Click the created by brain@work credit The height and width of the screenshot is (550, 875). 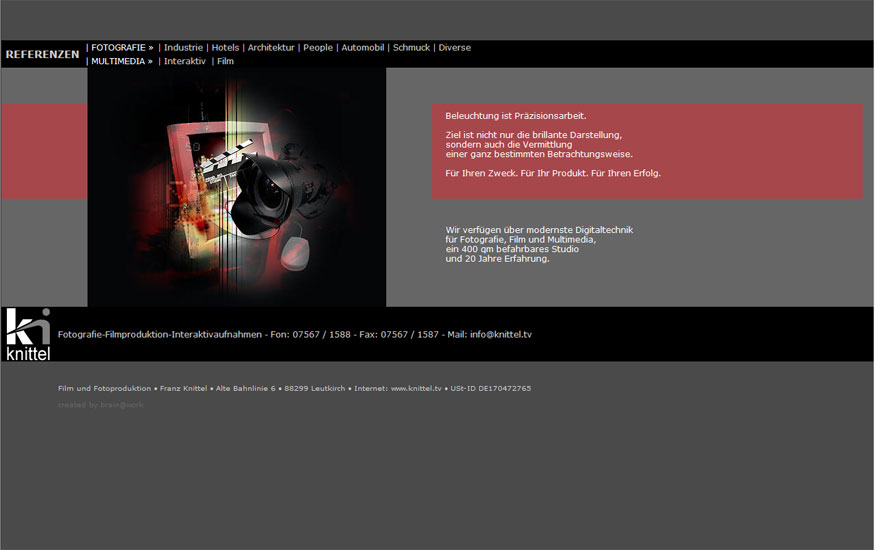(100, 405)
